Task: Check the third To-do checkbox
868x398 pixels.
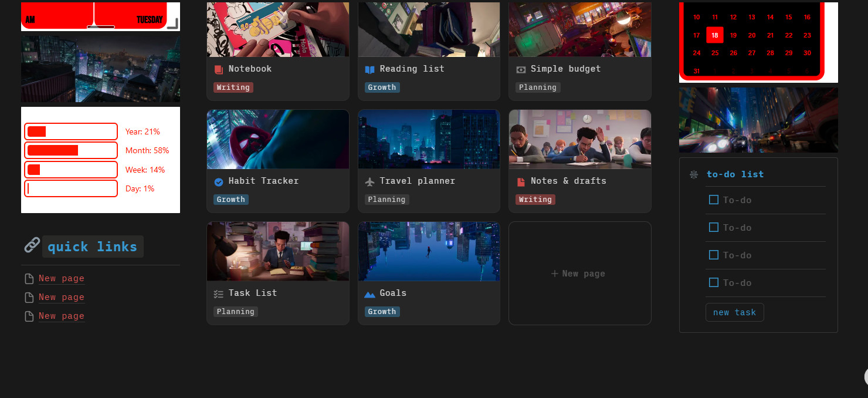Action: point(714,255)
